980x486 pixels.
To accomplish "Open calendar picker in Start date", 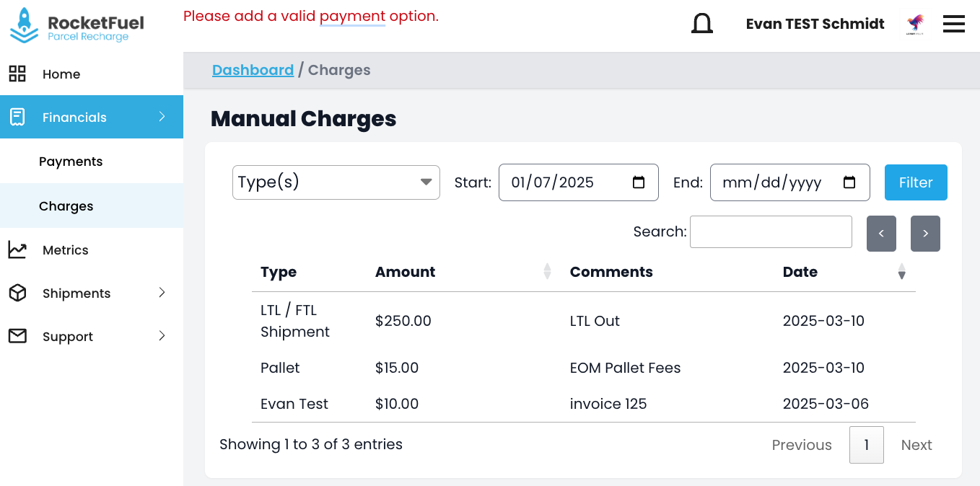I will 638,182.
